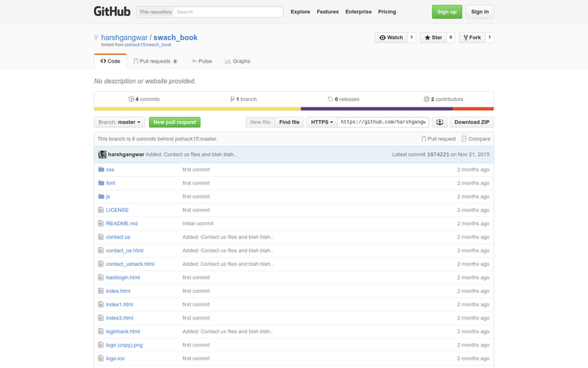Click the Sign in button

pyautogui.click(x=480, y=12)
